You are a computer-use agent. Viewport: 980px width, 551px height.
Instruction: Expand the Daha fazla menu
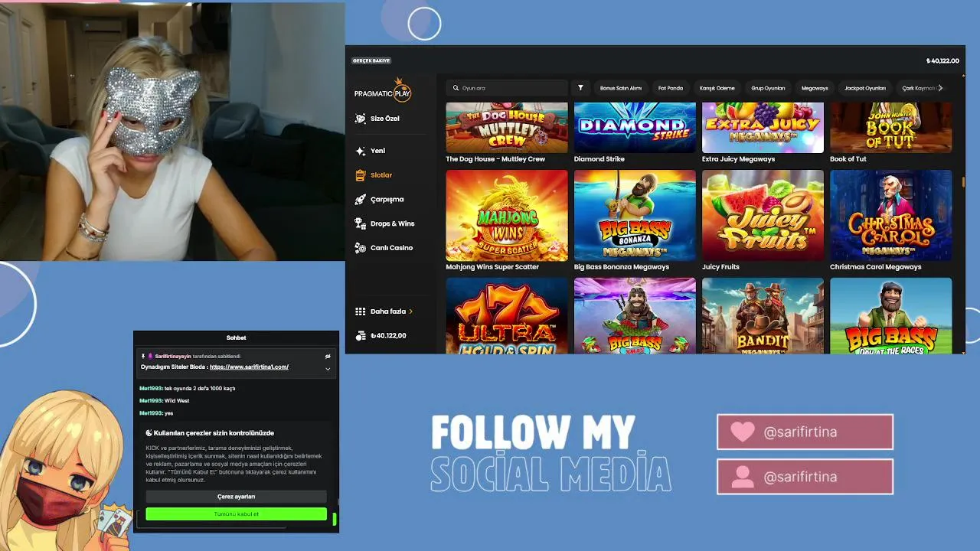384,311
